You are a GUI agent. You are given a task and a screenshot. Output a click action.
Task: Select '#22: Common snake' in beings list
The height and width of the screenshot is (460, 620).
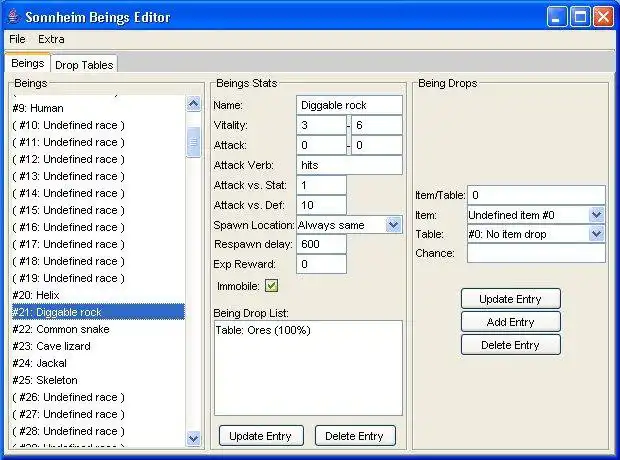click(98, 329)
